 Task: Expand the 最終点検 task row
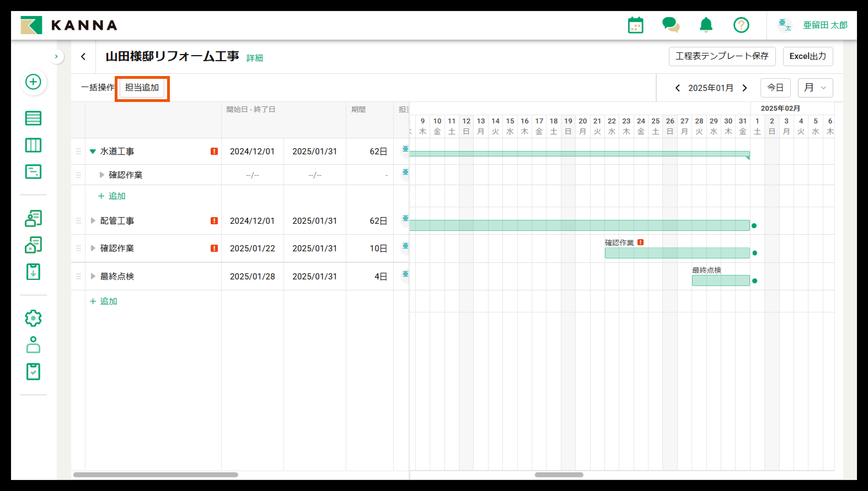(93, 277)
